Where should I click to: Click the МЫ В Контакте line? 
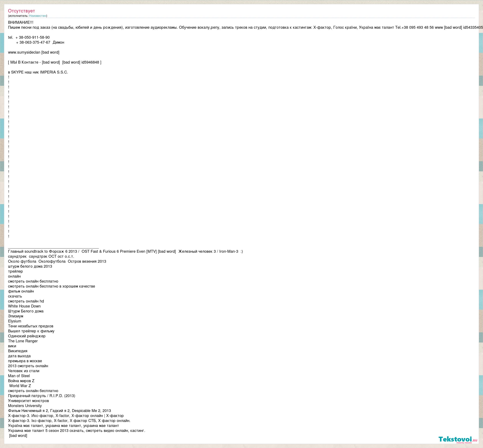click(55, 62)
